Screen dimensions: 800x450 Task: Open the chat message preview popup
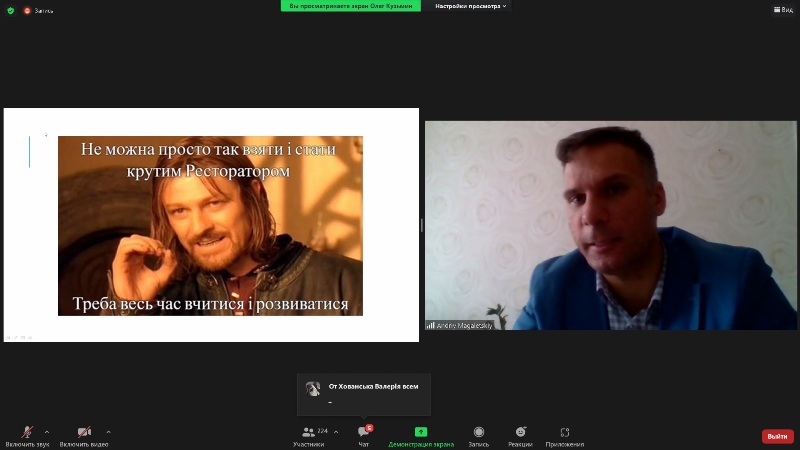coord(364,394)
